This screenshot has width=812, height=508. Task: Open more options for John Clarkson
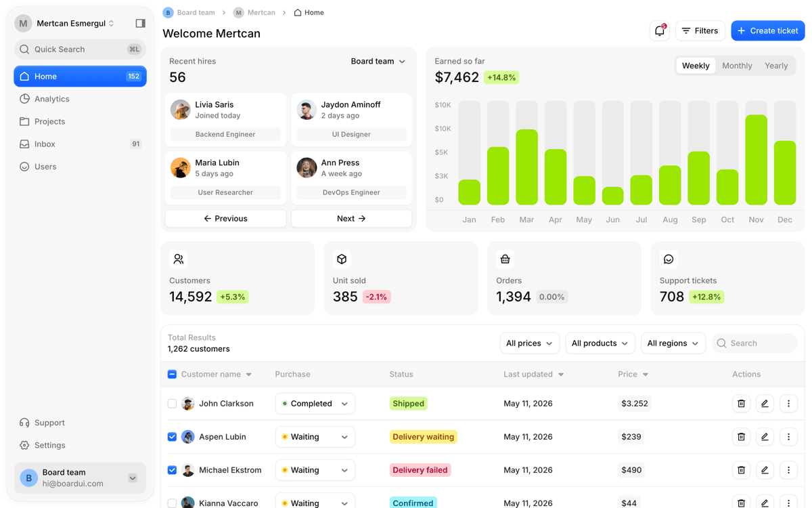coord(788,404)
